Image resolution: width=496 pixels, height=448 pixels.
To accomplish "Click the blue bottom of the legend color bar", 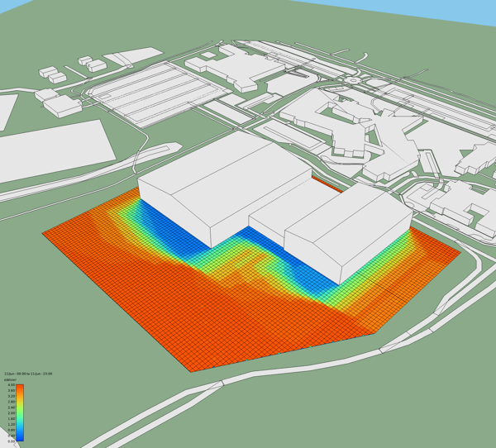I will tap(21, 437).
